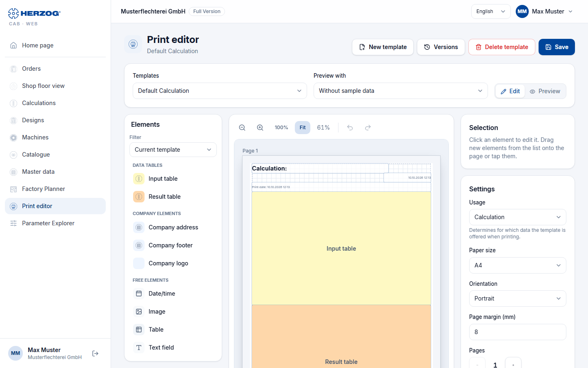This screenshot has height=368, width=588.
Task: Choose the Image element icon
Action: point(139,312)
